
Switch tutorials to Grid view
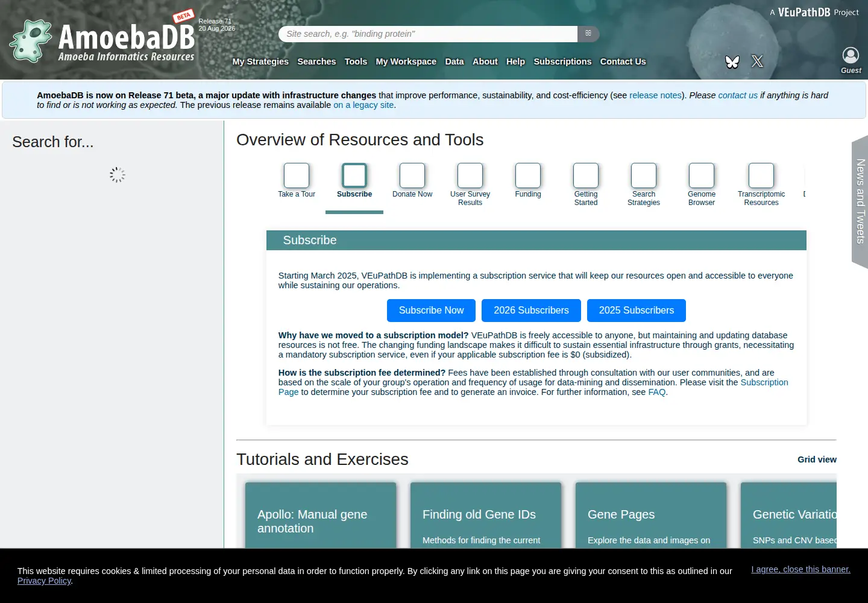pos(817,459)
